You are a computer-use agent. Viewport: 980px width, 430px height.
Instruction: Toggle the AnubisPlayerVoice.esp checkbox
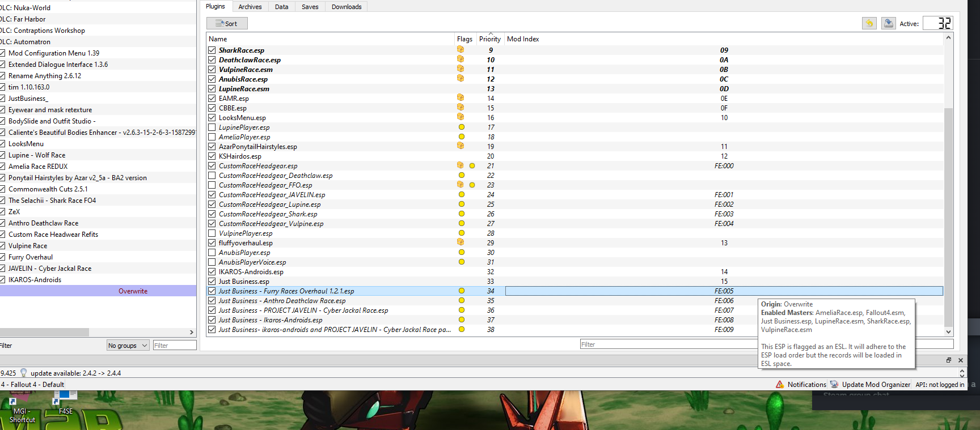click(212, 262)
